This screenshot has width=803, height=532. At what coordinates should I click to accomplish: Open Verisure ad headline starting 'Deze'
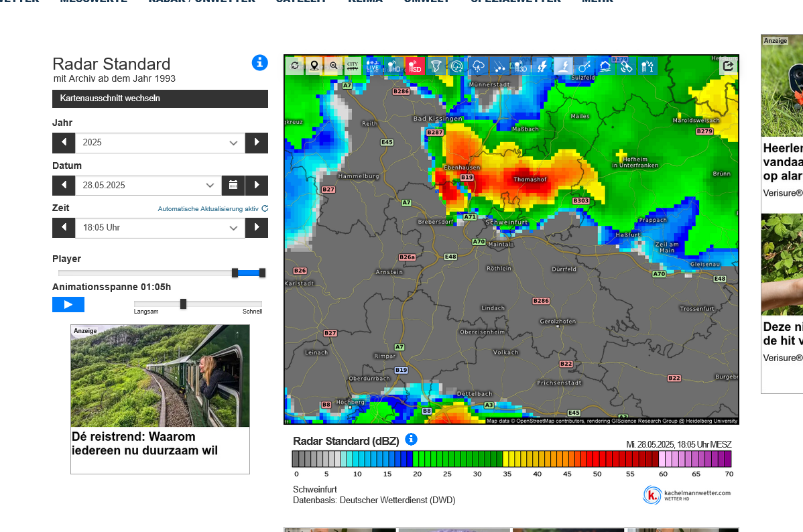782,334
